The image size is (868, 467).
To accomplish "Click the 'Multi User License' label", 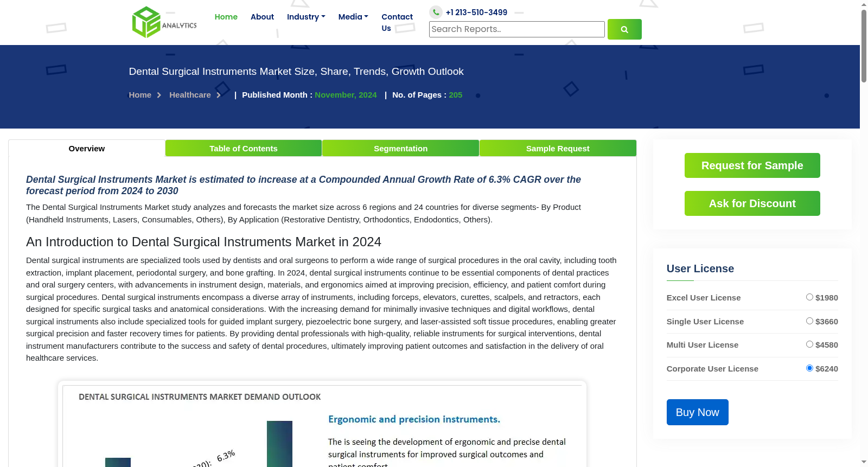I will point(703,345).
